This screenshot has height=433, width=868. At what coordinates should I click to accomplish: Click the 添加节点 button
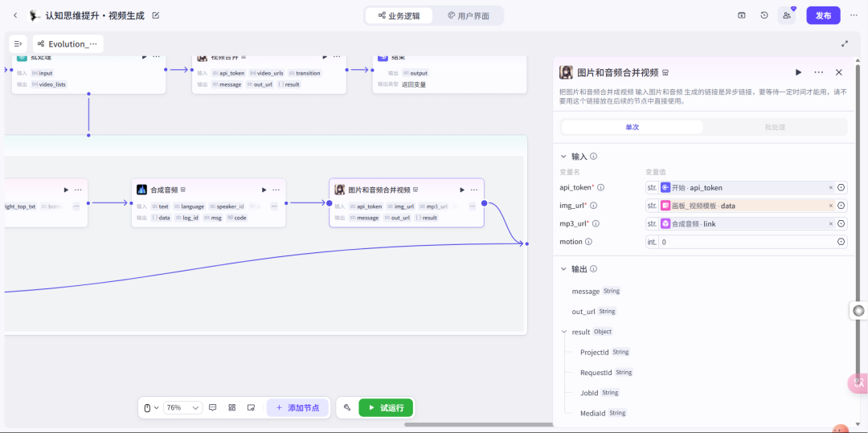tap(297, 407)
